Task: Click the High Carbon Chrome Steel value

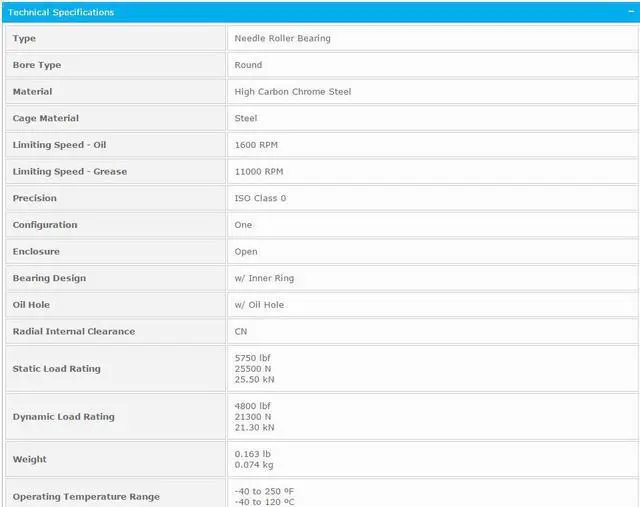Action: pyautogui.click(x=292, y=92)
